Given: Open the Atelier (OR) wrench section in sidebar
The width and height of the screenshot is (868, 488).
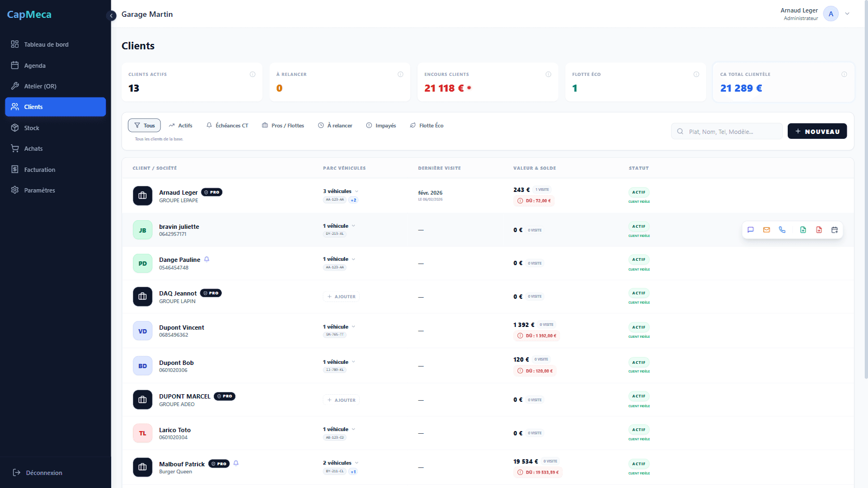Looking at the screenshot, I should click(41, 86).
